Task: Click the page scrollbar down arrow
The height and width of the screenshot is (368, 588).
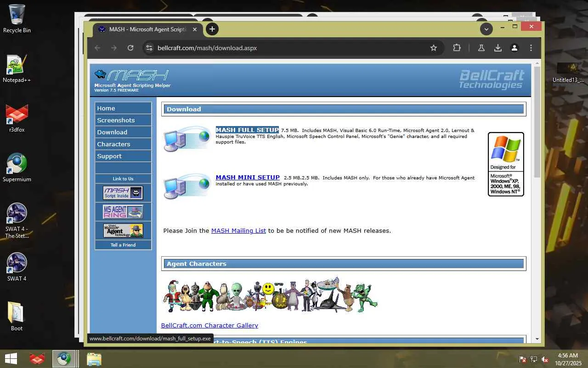Action: [537, 339]
